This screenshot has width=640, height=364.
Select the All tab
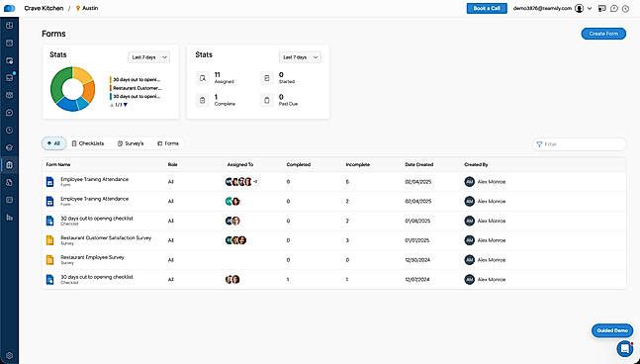pyautogui.click(x=53, y=143)
